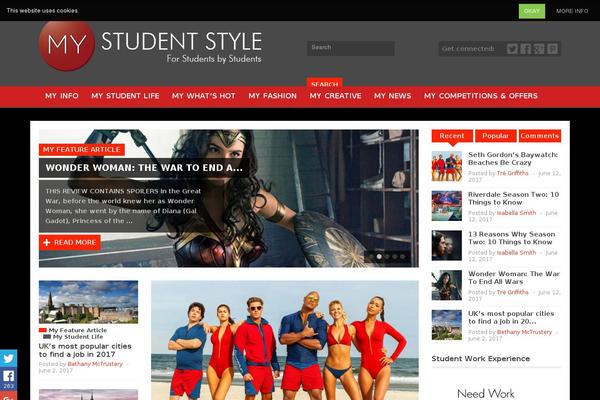Image resolution: width=600 pixels, height=400 pixels.
Task: Open 13 Reasons Why Season Two title
Action: pos(512,238)
